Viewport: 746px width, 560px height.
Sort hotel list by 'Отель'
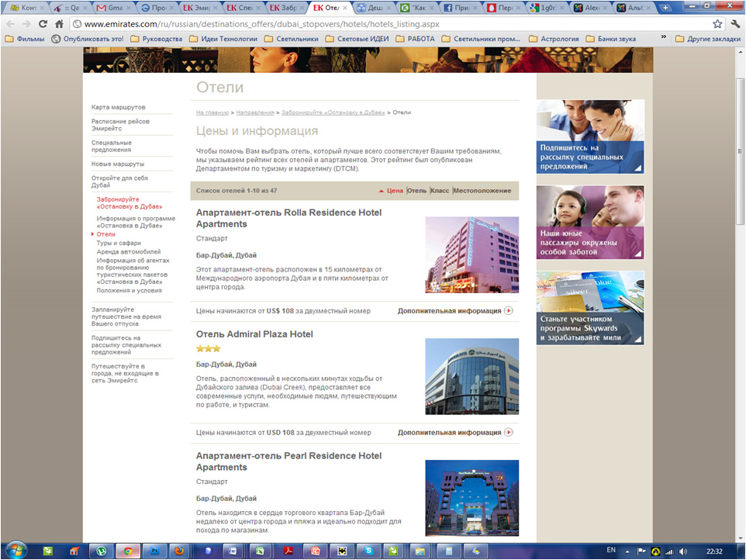point(416,191)
